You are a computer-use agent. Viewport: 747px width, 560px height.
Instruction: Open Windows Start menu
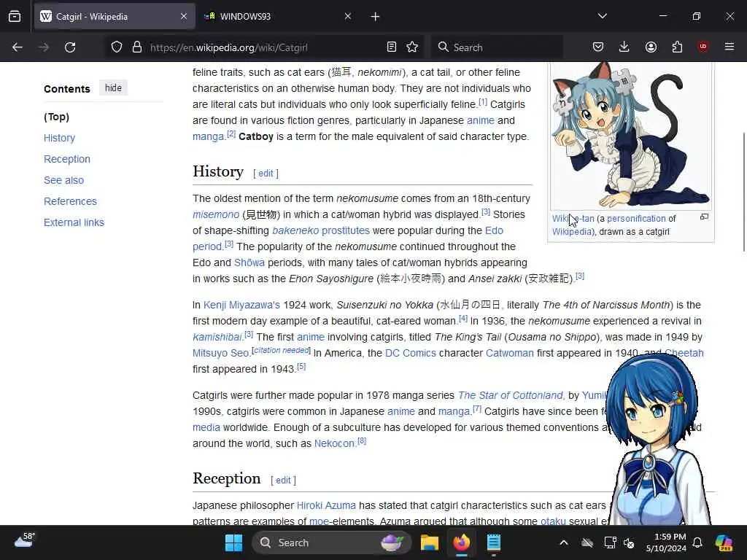coord(233,542)
